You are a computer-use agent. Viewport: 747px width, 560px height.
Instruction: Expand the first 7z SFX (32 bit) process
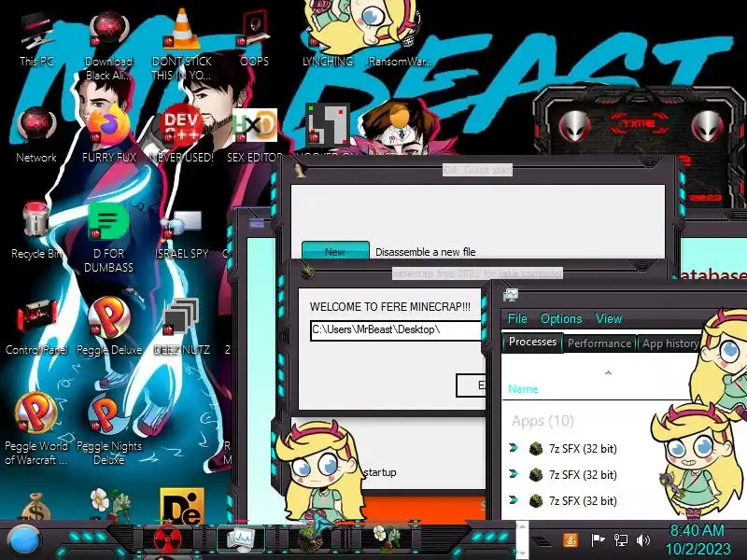click(513, 448)
